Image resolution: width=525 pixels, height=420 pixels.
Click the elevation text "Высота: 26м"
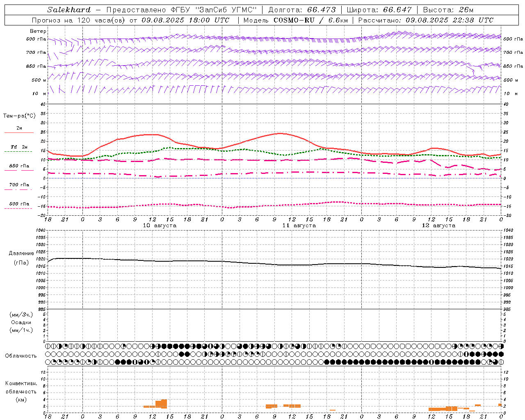[448, 10]
